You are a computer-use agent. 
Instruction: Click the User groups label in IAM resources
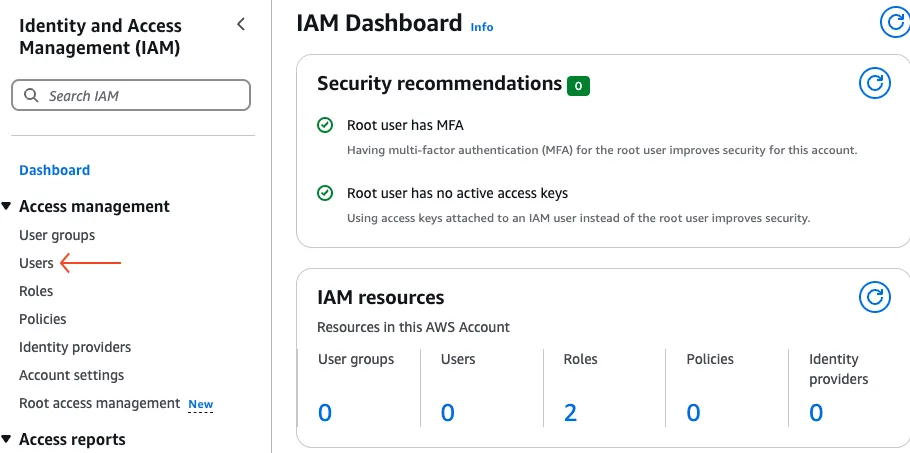356,359
